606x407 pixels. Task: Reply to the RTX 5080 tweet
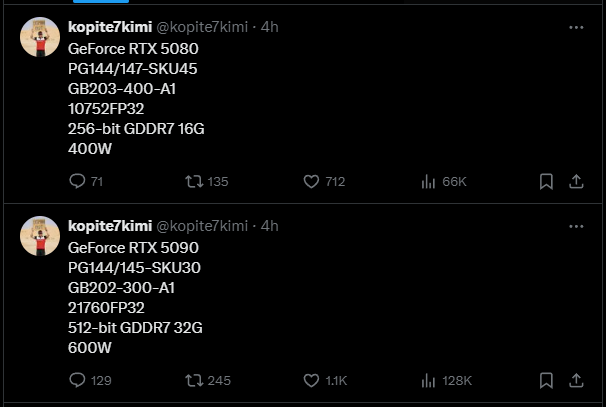click(77, 181)
